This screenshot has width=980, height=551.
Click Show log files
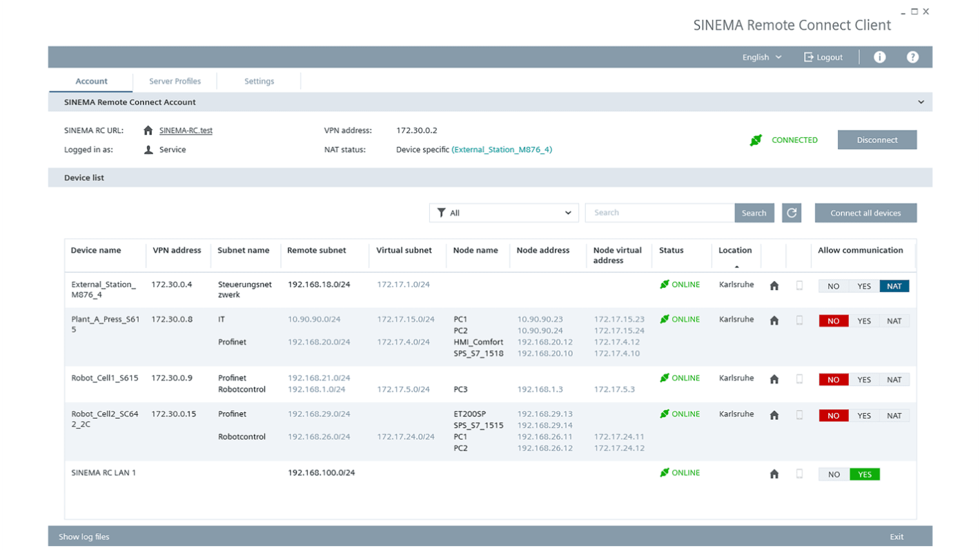point(84,536)
